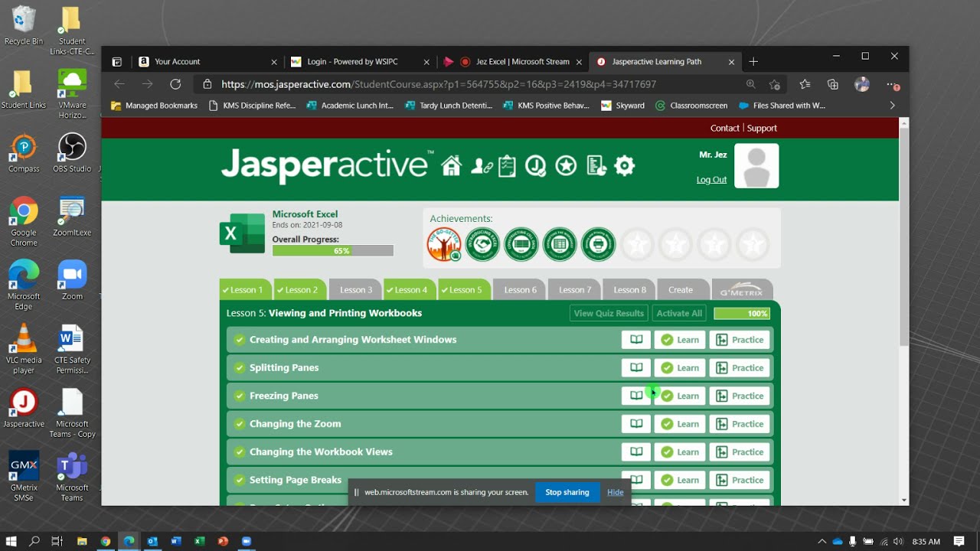Switch to Jez Excel Microsoft Stream tab
980x551 pixels.
(513, 61)
